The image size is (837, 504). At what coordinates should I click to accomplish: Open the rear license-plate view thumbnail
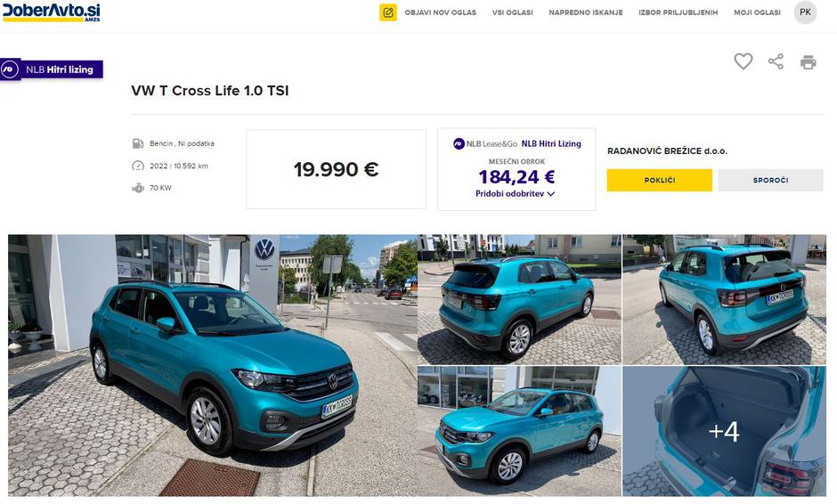click(725, 299)
